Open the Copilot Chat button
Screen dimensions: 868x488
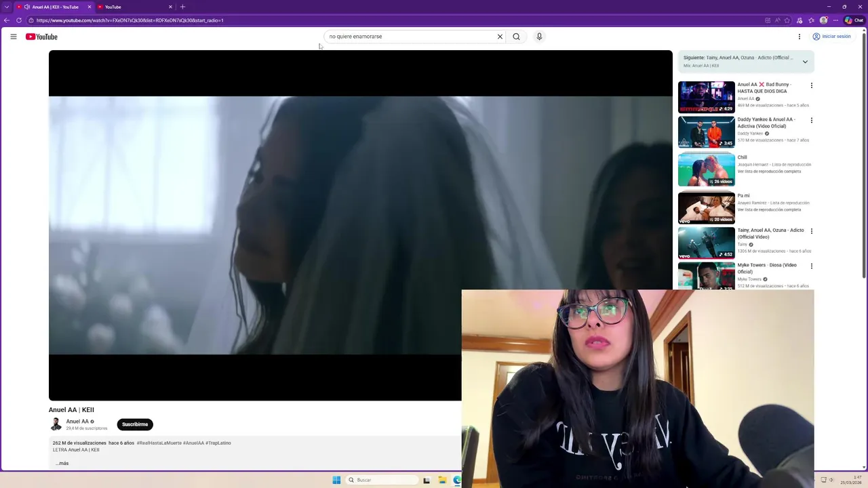pos(853,20)
